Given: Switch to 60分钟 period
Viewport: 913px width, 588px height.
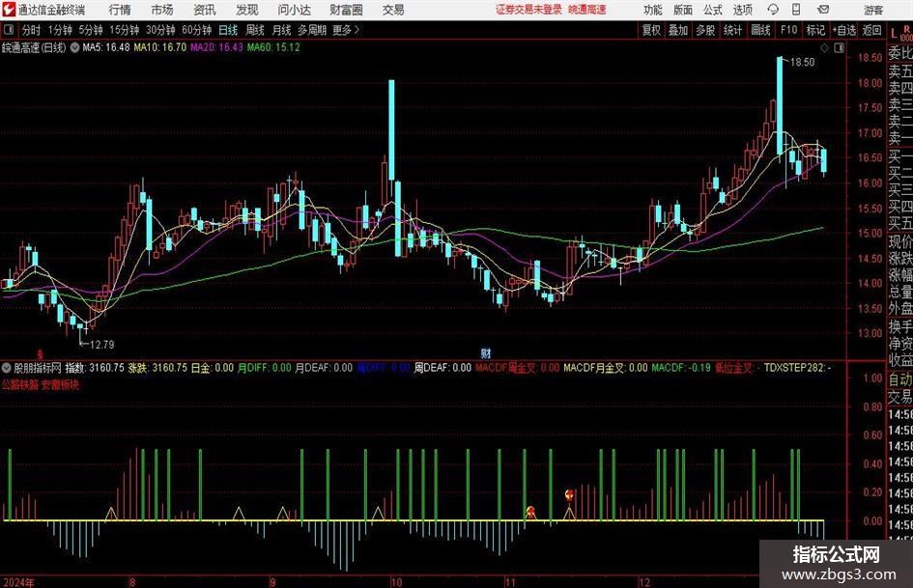Looking at the screenshot, I should click(x=196, y=30).
